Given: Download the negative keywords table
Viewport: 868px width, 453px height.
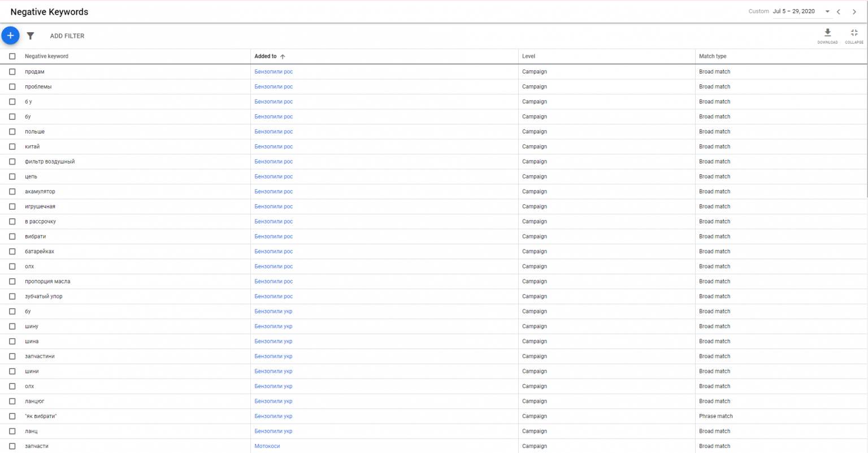Looking at the screenshot, I should coord(827,36).
